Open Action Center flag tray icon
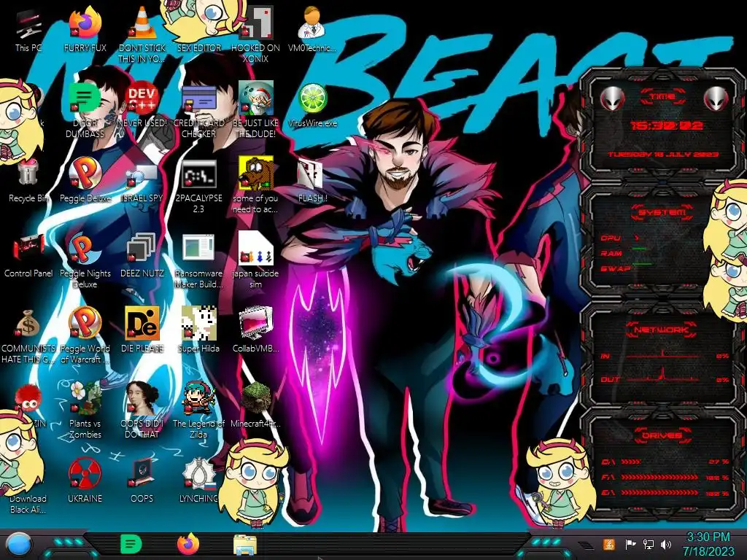The height and width of the screenshot is (560, 747). [x=630, y=544]
